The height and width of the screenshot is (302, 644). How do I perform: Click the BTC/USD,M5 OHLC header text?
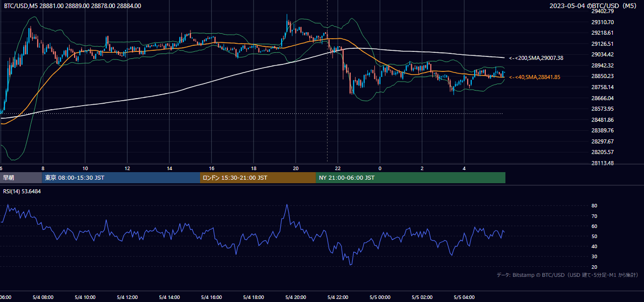click(x=73, y=6)
